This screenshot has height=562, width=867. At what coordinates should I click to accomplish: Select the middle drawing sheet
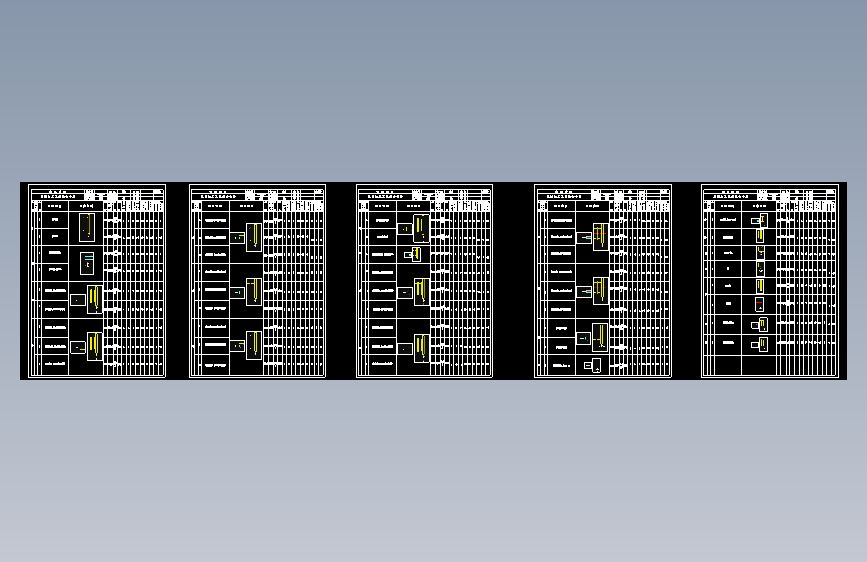[425, 281]
